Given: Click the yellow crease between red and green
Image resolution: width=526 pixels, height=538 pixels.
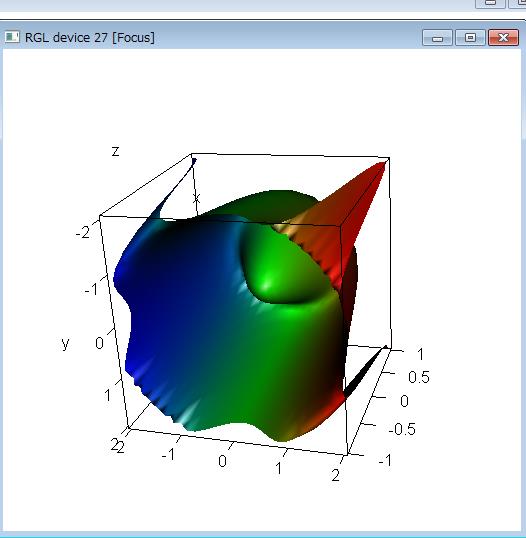Looking at the screenshot, I should pos(288,227).
